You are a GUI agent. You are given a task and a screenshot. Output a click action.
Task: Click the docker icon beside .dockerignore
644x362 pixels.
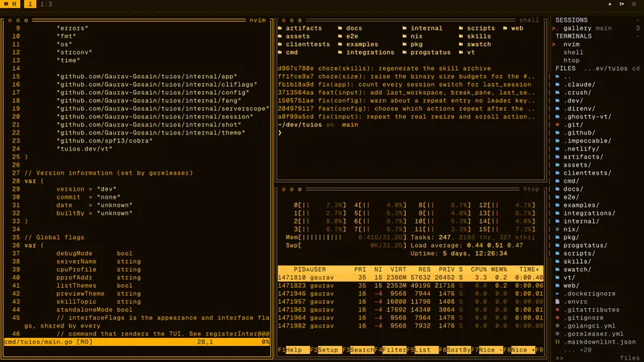tap(557, 294)
